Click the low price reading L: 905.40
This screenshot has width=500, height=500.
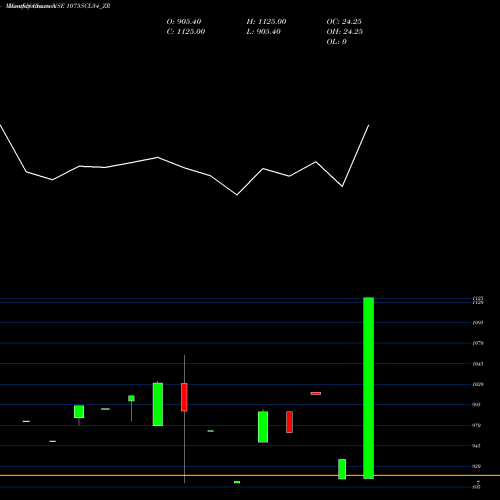pos(263,32)
